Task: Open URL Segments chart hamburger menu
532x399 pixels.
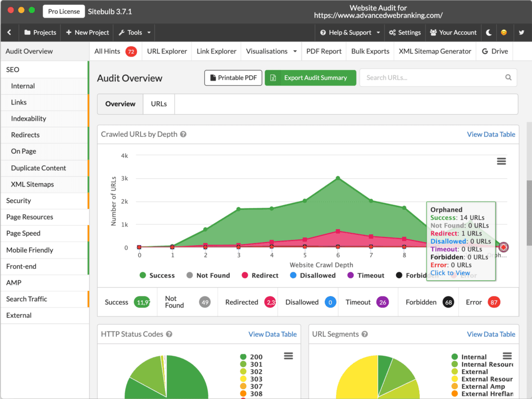Action: pyautogui.click(x=507, y=356)
